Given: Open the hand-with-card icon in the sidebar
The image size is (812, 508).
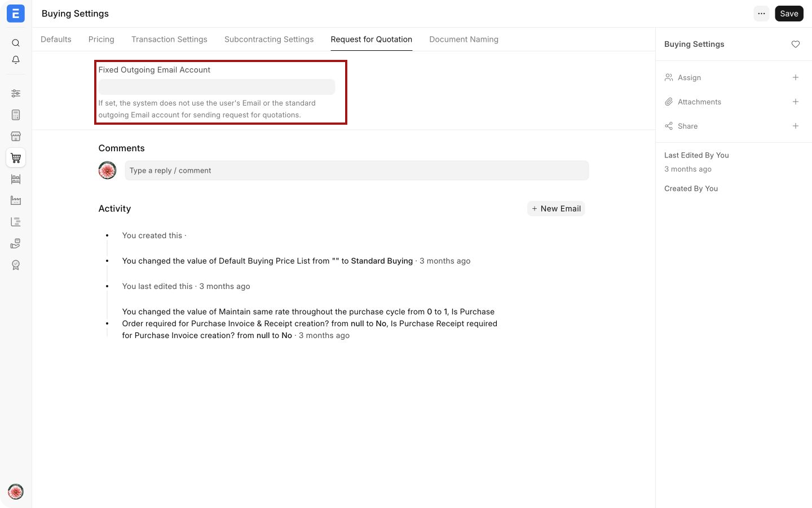Looking at the screenshot, I should coord(16,243).
